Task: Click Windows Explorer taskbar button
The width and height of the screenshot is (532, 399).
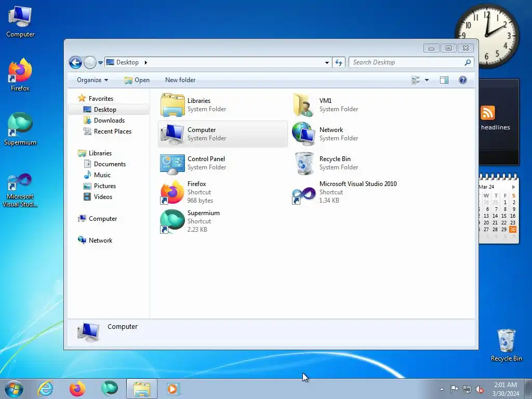Action: (142, 389)
